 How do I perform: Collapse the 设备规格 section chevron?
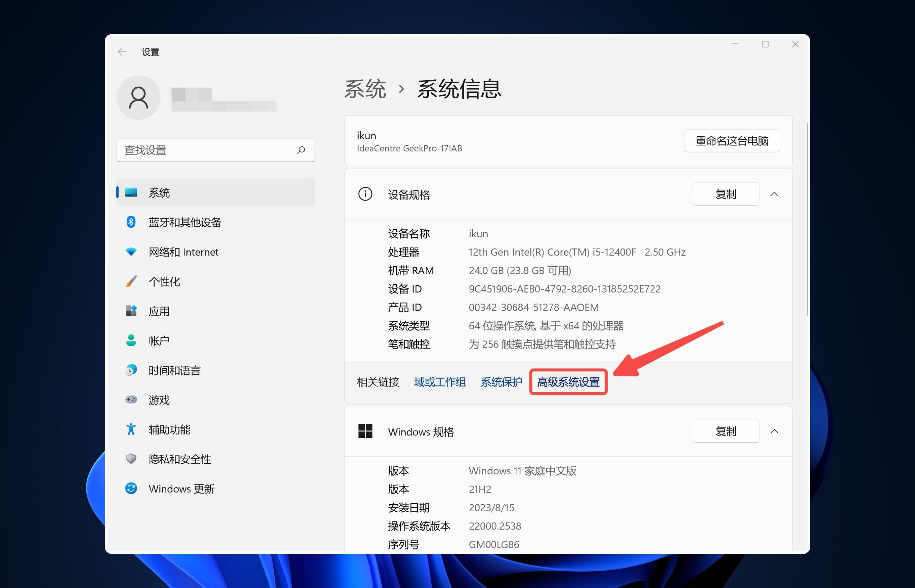[774, 194]
